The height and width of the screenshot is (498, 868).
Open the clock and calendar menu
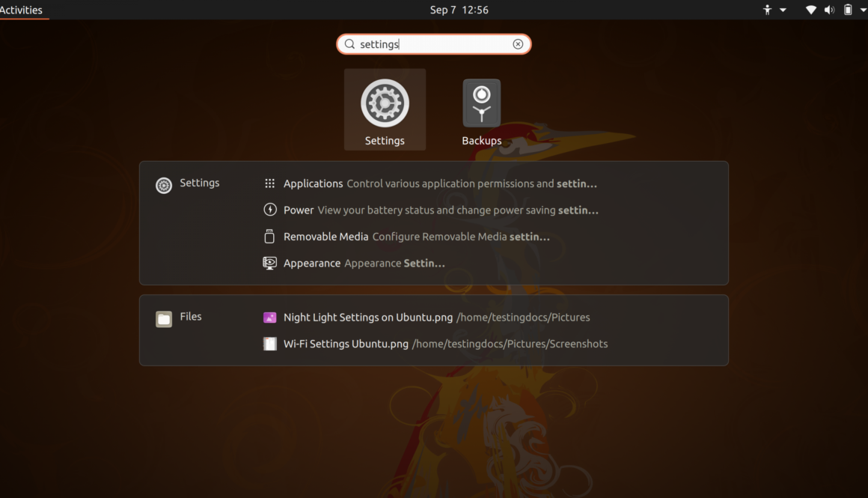pyautogui.click(x=459, y=10)
